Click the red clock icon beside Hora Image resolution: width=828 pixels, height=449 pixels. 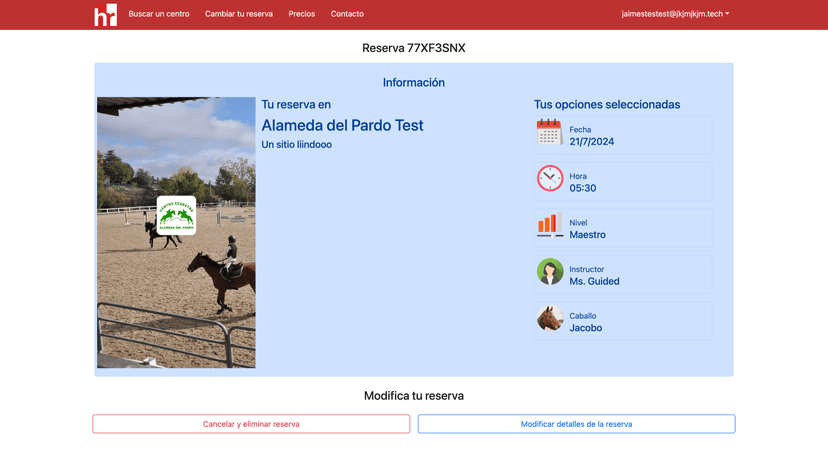coord(550,179)
